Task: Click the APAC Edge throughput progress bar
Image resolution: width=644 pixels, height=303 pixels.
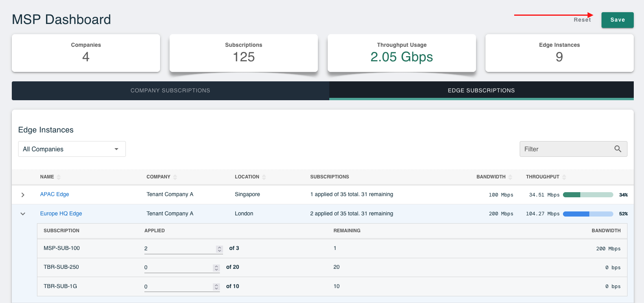Action: pyautogui.click(x=588, y=195)
